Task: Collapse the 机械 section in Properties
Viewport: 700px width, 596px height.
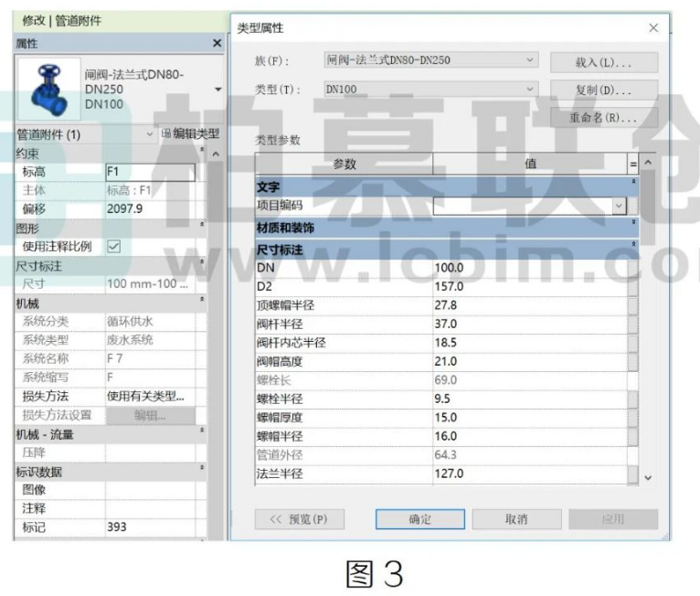Action: (x=202, y=299)
